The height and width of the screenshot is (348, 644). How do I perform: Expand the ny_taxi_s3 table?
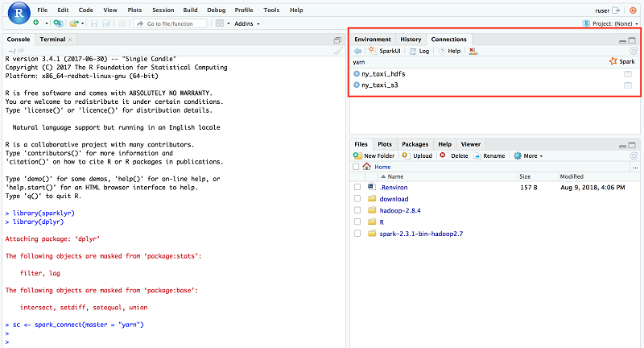tap(357, 85)
